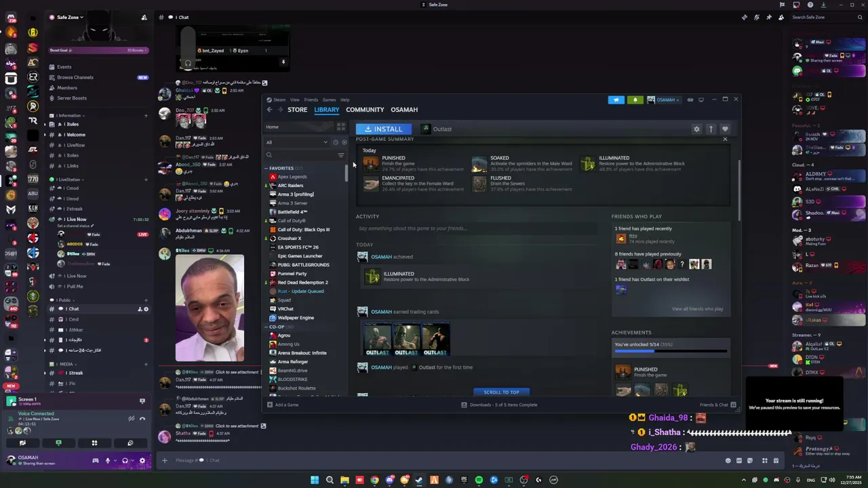This screenshot has width=868, height=488.
Task: Click the Steam announcements megaphone icon
Action: pyautogui.click(x=616, y=100)
